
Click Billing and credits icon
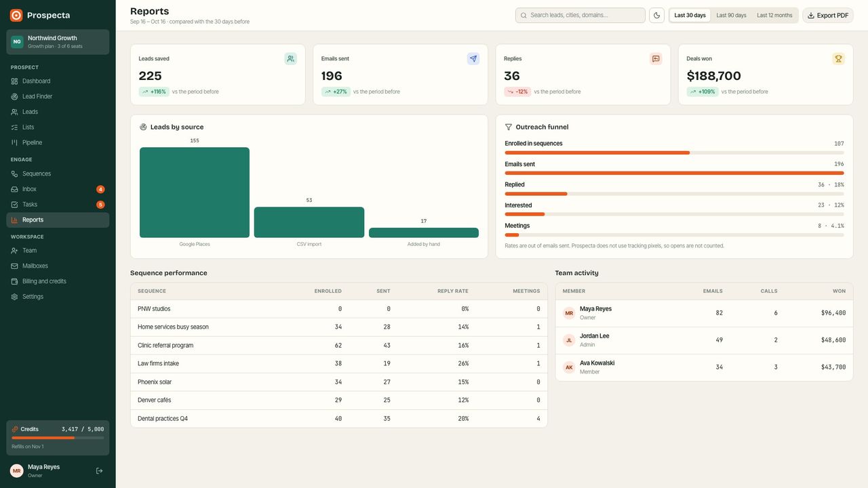pyautogui.click(x=15, y=281)
